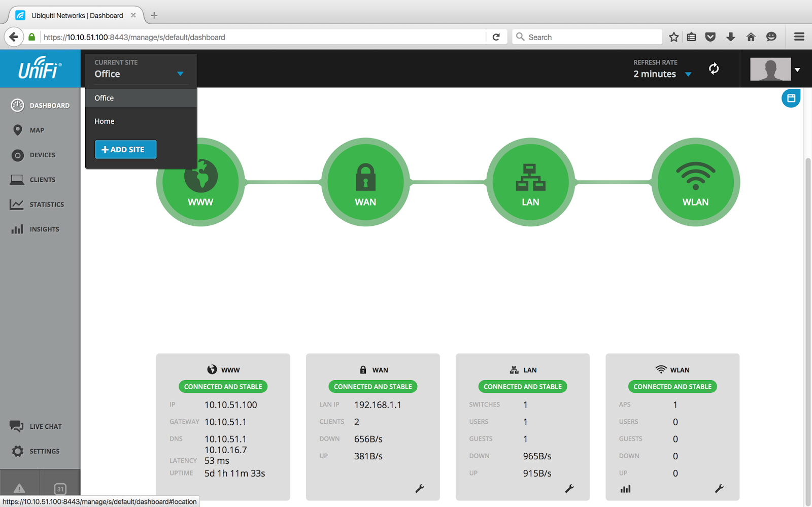812x507 pixels.
Task: Click the browser reload button
Action: point(496,37)
